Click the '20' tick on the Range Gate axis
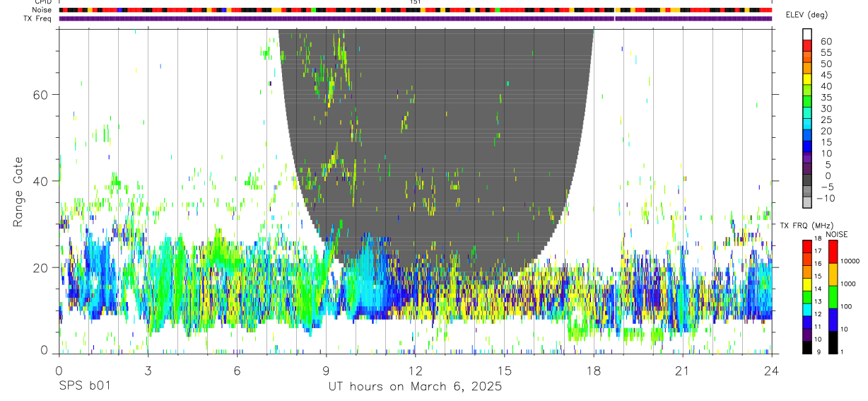Image resolution: width=868 pixels, height=401 pixels. pos(41,267)
